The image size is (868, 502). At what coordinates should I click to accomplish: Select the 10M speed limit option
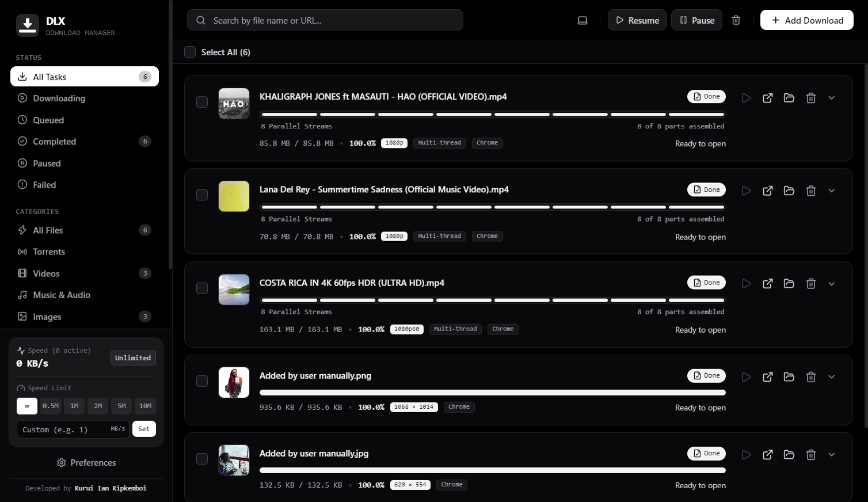[x=146, y=406]
